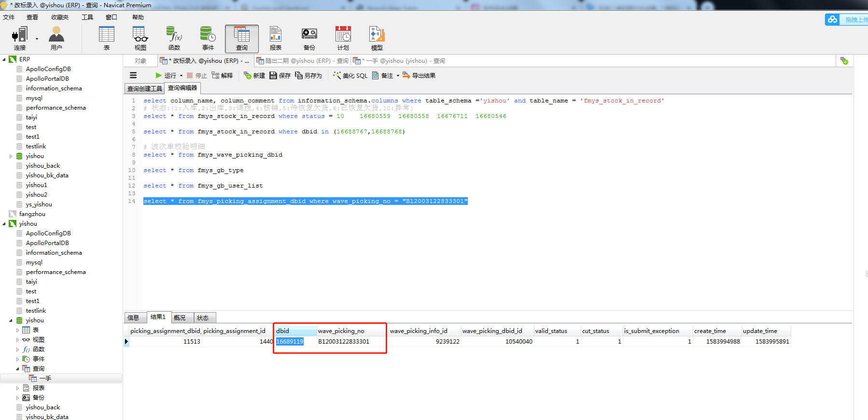The width and height of the screenshot is (868, 420).
Task: Create a new query with 新建
Action: point(254,75)
